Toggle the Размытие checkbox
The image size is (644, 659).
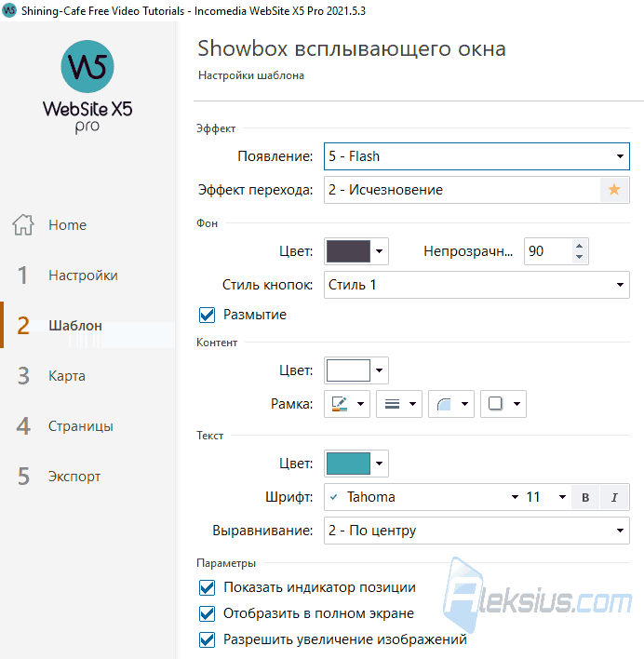click(x=208, y=315)
